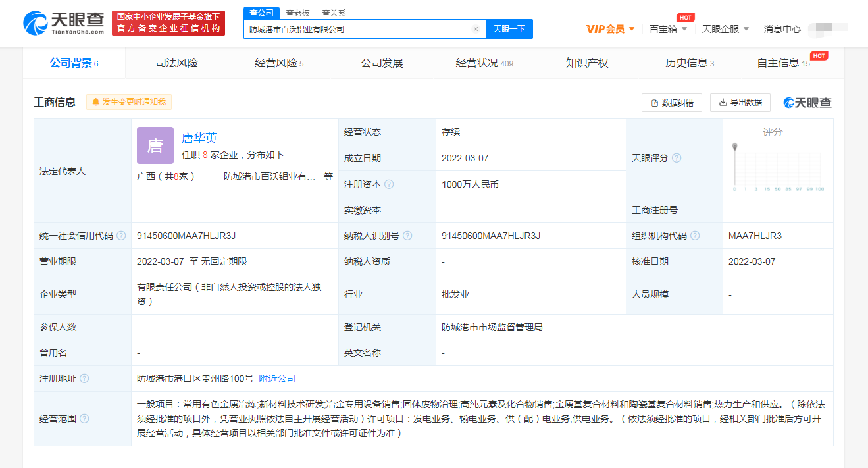This screenshot has height=468, width=868.
Task: Click the help icon beside 统一社会信用代码
Action: [120, 235]
